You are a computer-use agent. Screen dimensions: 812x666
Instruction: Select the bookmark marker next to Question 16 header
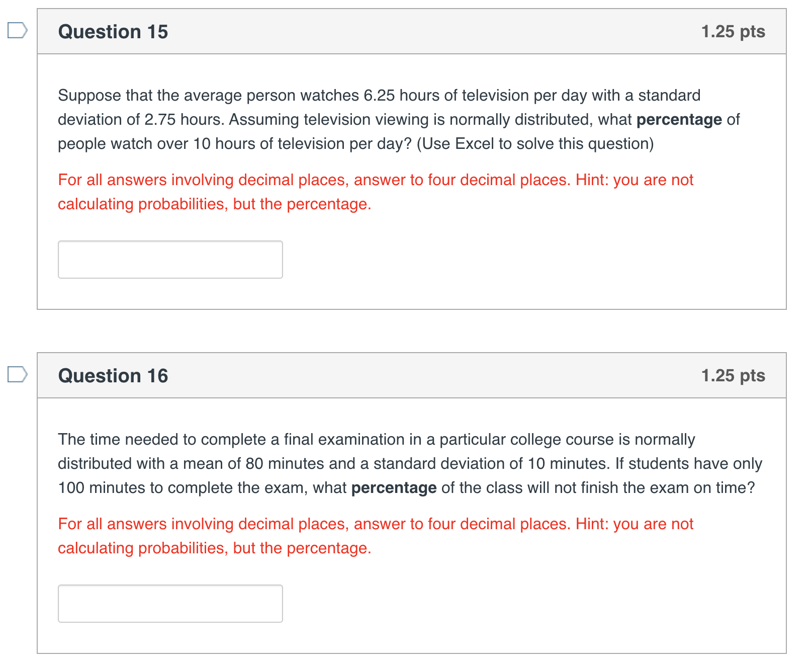17,375
